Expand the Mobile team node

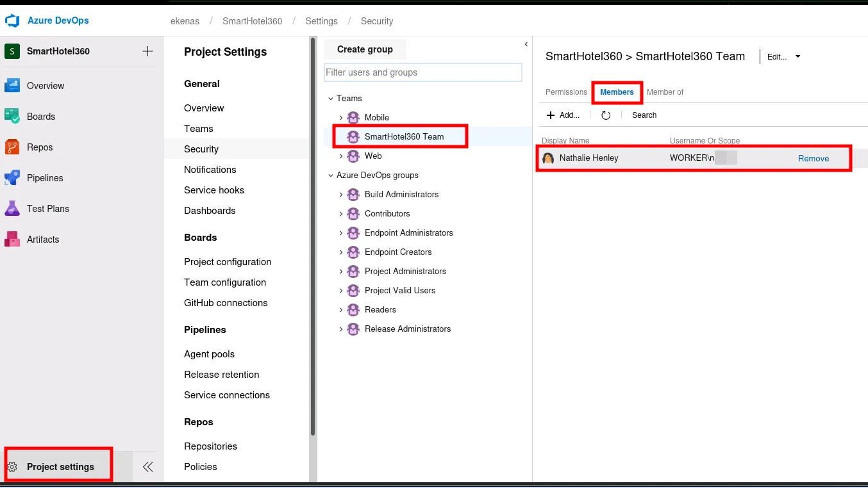click(341, 118)
